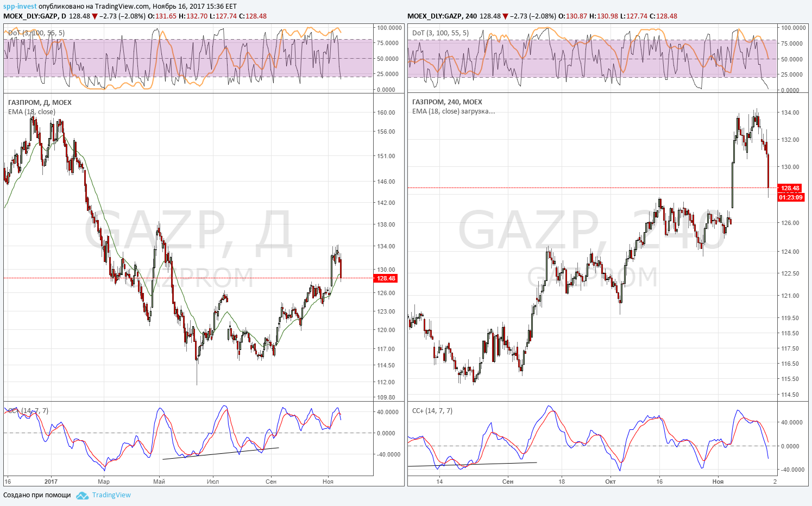Open the TradingView link at bottom
The image size is (812, 506).
pyautogui.click(x=111, y=495)
